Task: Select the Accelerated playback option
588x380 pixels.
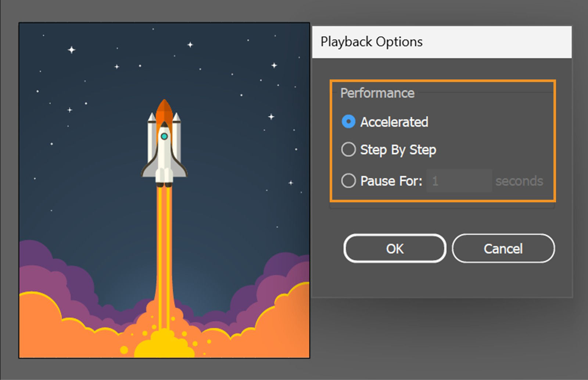Action: (348, 122)
